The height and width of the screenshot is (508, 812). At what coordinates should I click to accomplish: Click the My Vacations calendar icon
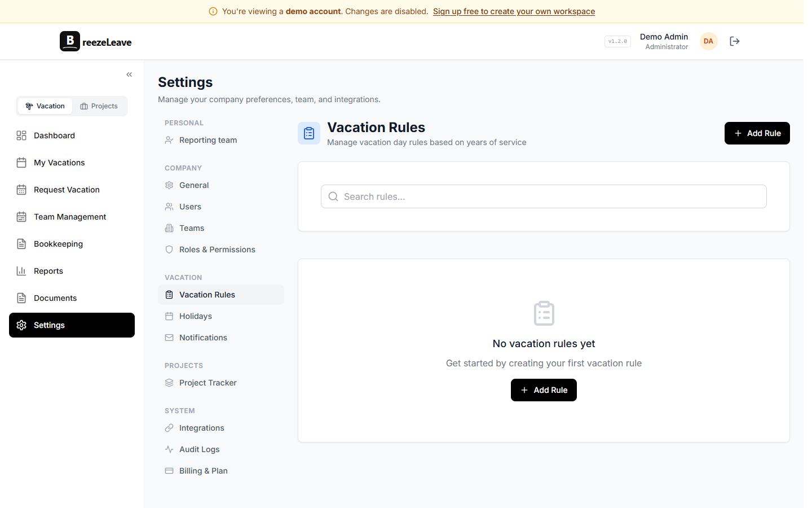[x=21, y=163]
